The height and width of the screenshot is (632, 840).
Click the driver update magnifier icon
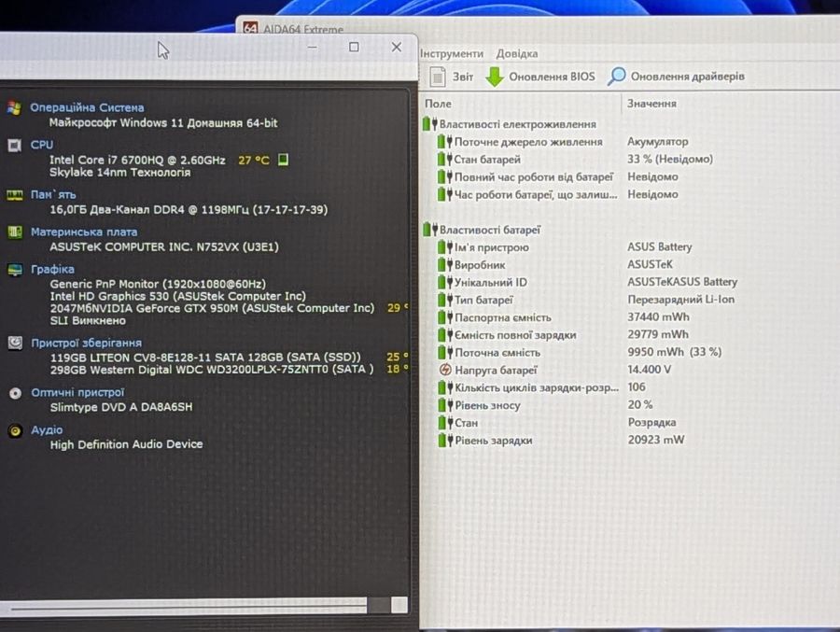click(616, 77)
